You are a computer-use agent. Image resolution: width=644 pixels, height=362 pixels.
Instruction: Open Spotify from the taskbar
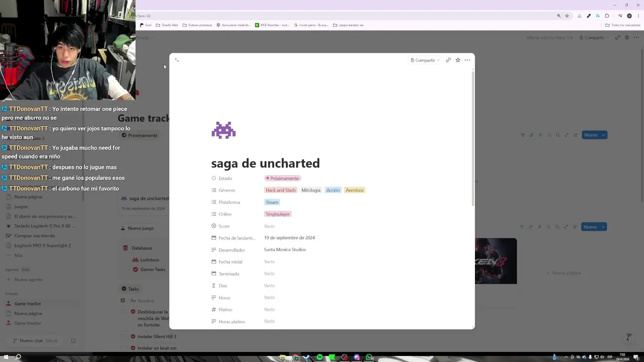[x=319, y=357]
